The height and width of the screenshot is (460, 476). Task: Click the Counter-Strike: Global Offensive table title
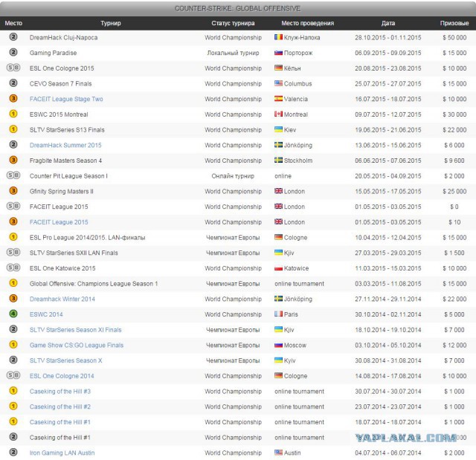pyautogui.click(x=238, y=9)
